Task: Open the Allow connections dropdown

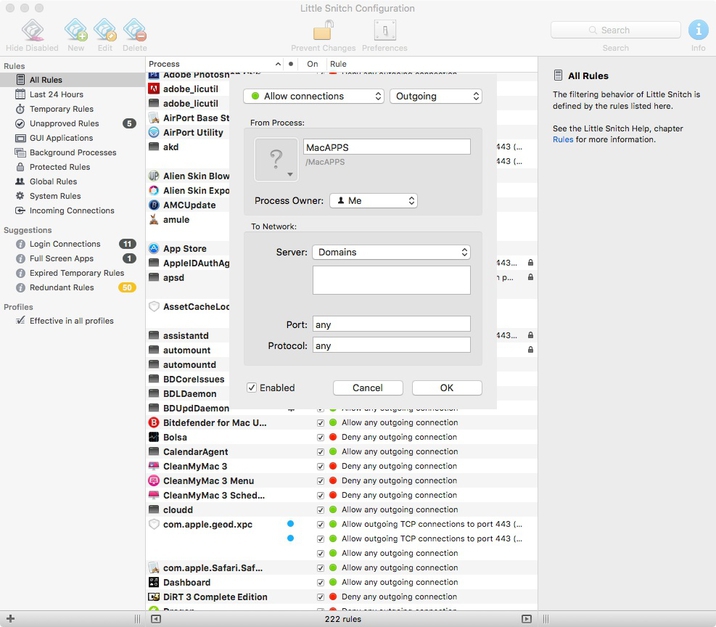Action: 313,96
